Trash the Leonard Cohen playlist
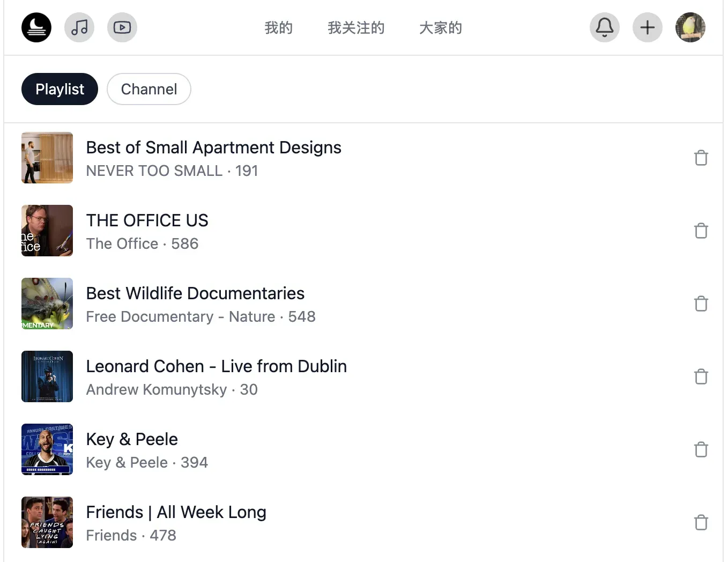 click(701, 377)
